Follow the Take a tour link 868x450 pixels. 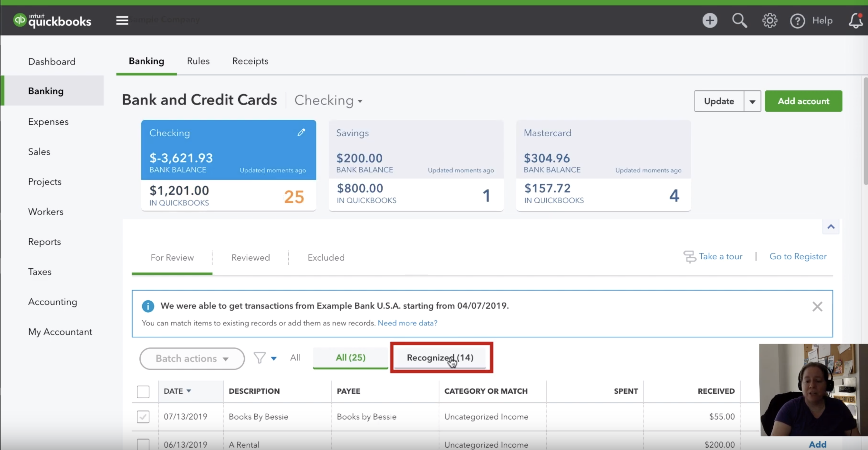pyautogui.click(x=720, y=256)
